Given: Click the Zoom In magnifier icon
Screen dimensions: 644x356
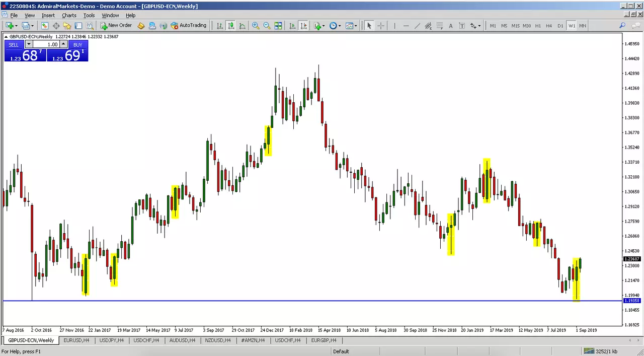Looking at the screenshot, I should point(255,26).
